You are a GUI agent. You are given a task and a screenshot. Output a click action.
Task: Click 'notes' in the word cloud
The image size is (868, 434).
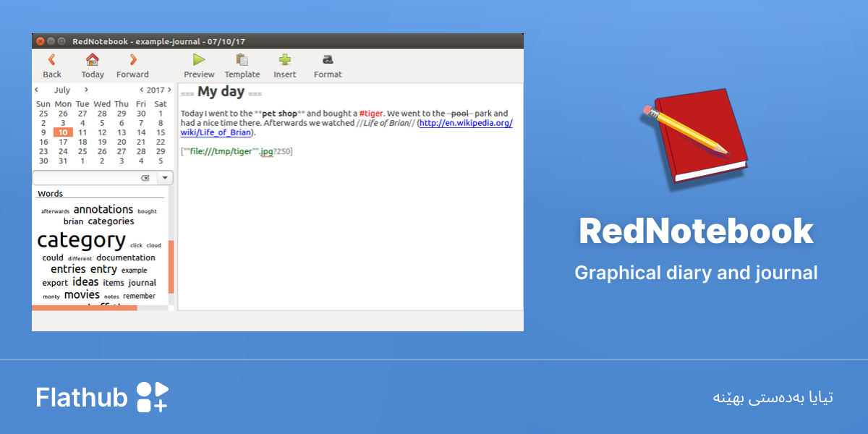[x=111, y=297]
